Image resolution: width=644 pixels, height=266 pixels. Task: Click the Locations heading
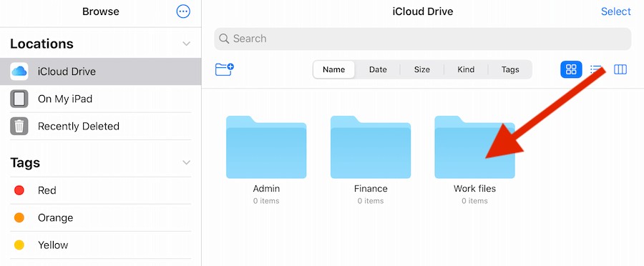42,44
